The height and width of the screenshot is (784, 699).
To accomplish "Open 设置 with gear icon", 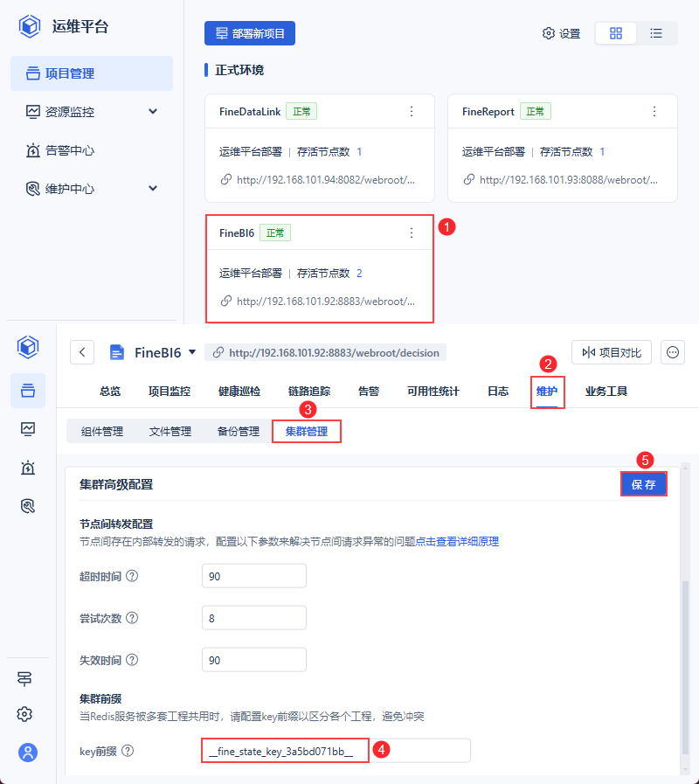I will [x=562, y=33].
